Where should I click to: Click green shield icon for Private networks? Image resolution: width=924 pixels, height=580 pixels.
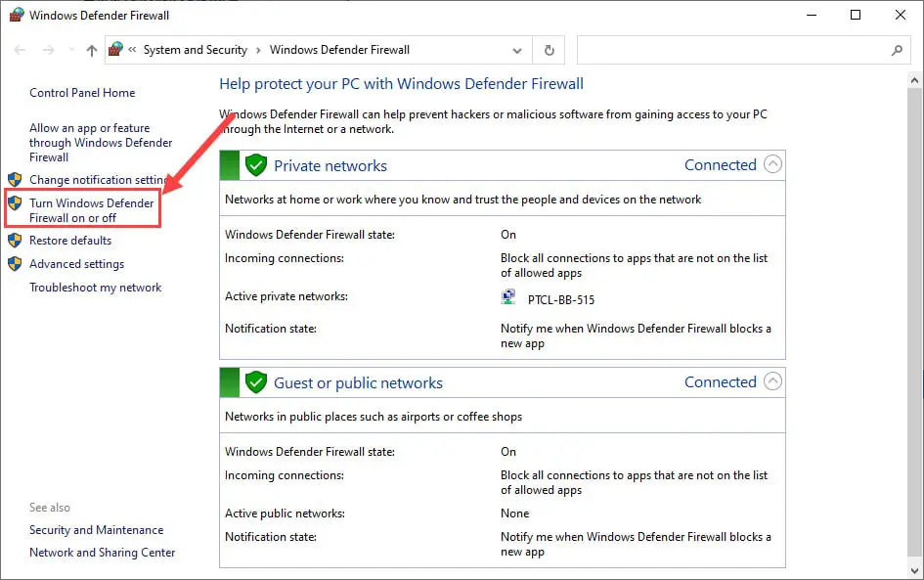(x=256, y=165)
